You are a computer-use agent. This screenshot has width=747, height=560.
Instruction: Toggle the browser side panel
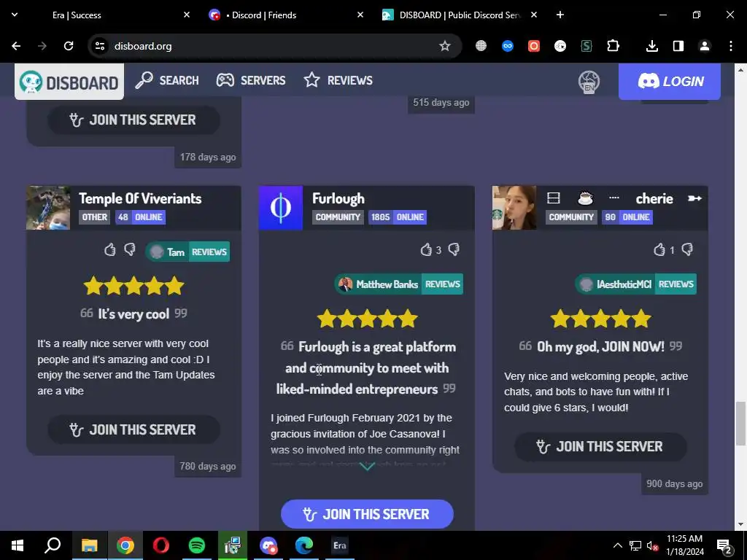coord(678,46)
